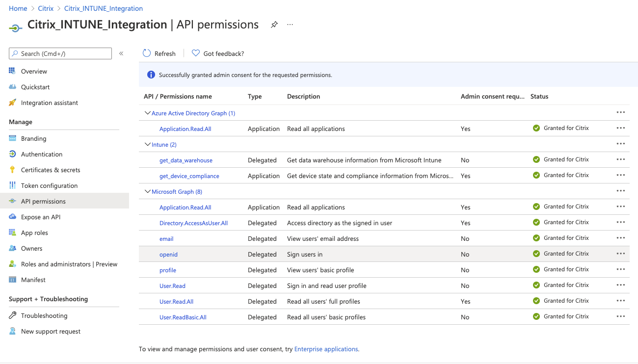Open ellipsis menu for the email row

(x=621, y=238)
